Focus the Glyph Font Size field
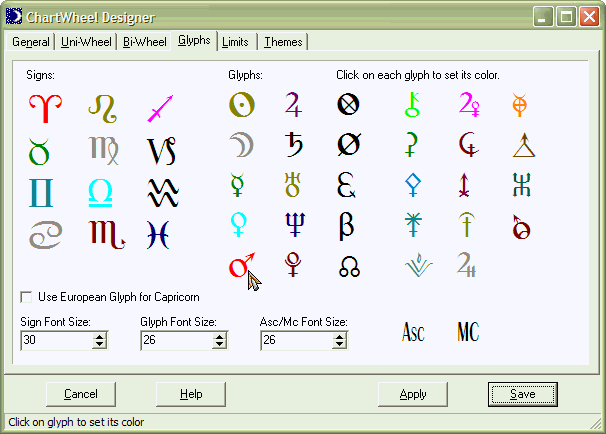This screenshot has width=606, height=434. point(177,340)
